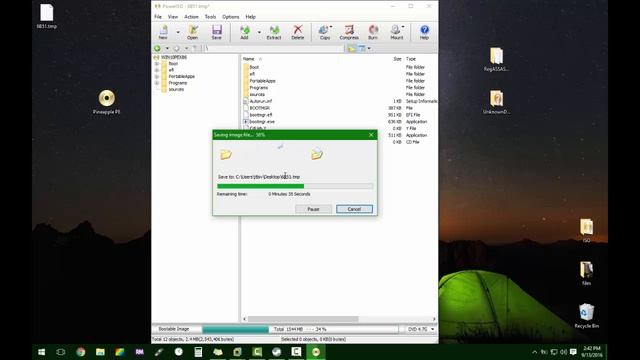
Task: Open the Options menu
Action: pyautogui.click(x=231, y=17)
